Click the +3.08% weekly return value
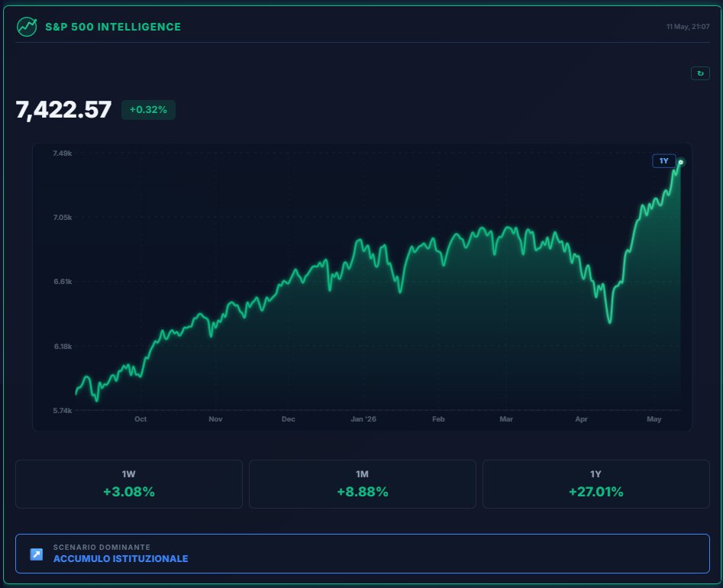 click(x=129, y=492)
